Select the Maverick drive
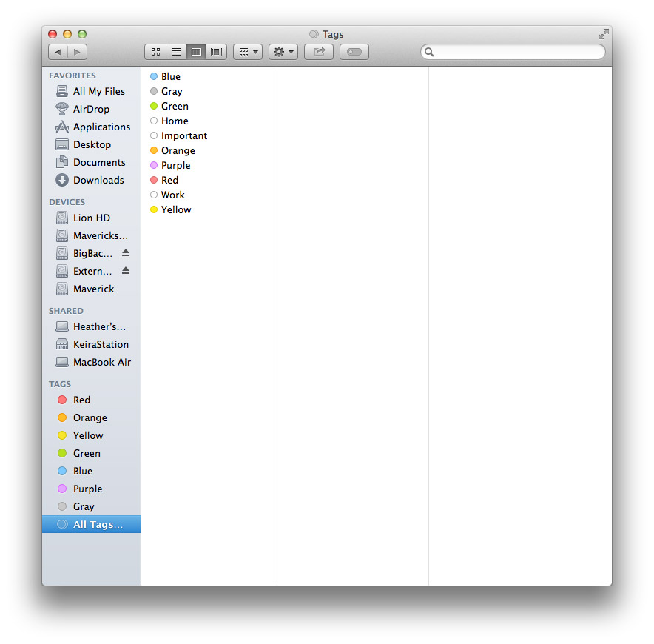 [91, 289]
